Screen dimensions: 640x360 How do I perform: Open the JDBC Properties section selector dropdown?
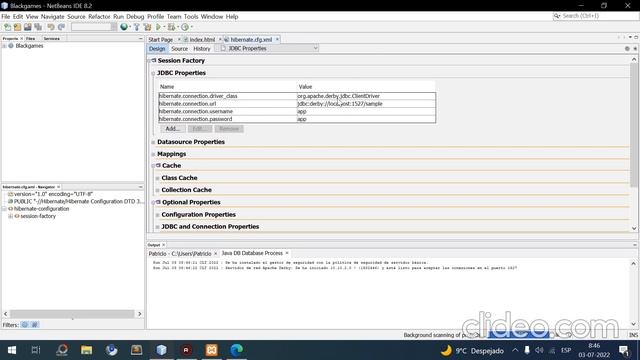(x=315, y=48)
